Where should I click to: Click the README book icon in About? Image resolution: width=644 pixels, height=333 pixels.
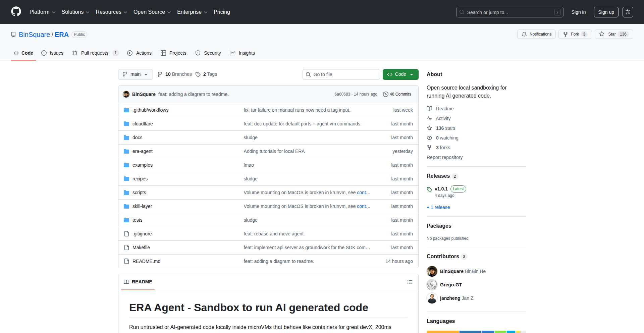point(429,108)
